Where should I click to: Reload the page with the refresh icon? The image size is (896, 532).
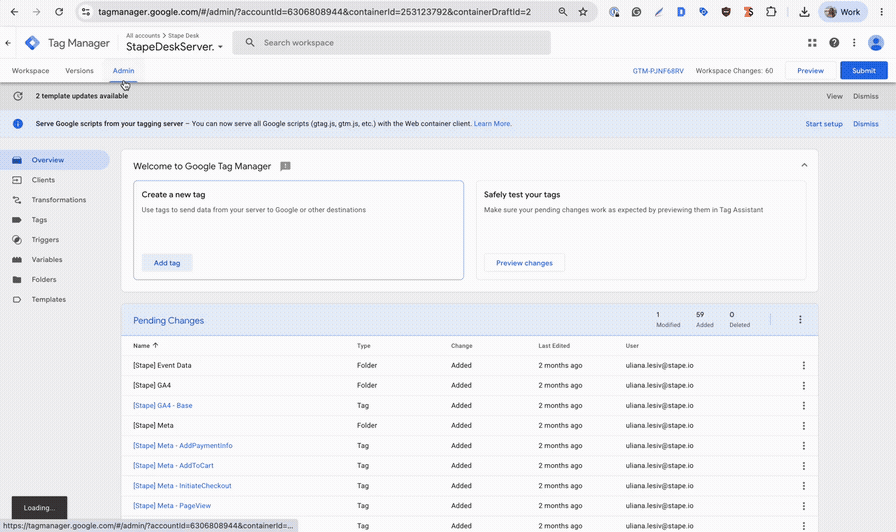click(59, 11)
